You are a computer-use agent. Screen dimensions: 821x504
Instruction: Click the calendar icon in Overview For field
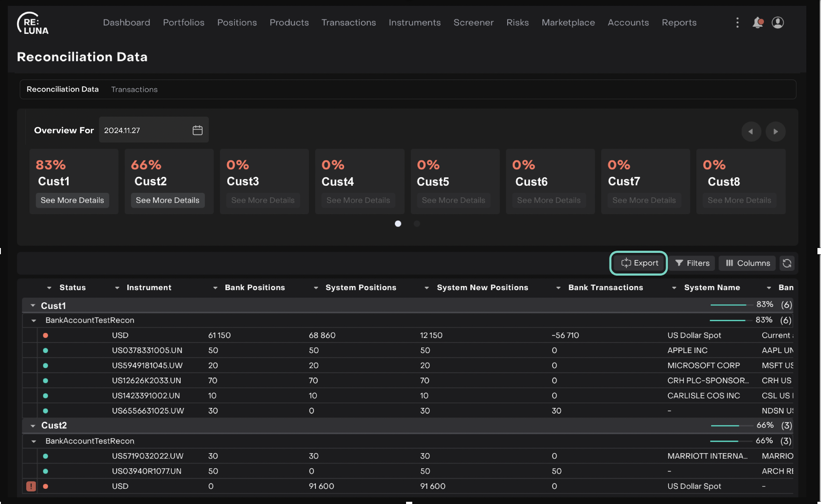[x=197, y=130]
